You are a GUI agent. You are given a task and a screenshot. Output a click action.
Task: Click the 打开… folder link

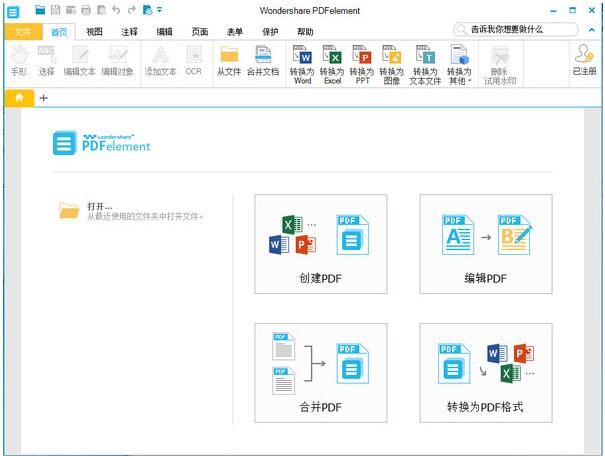(131, 211)
